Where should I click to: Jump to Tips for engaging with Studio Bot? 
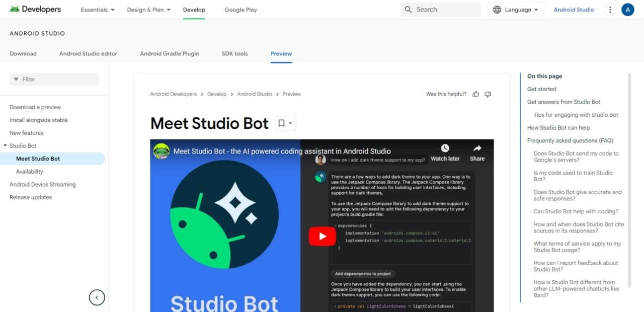pos(576,115)
